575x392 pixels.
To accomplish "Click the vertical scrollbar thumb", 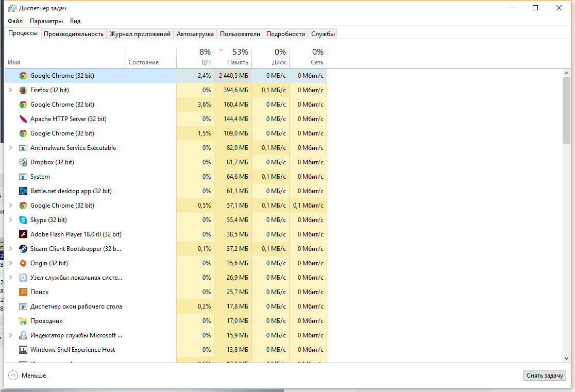I will [x=566, y=111].
